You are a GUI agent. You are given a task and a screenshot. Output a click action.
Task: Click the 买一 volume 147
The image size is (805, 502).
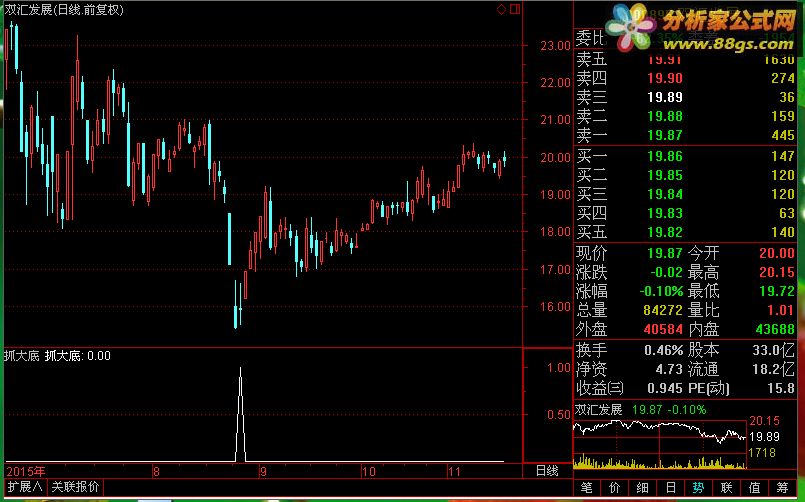782,156
